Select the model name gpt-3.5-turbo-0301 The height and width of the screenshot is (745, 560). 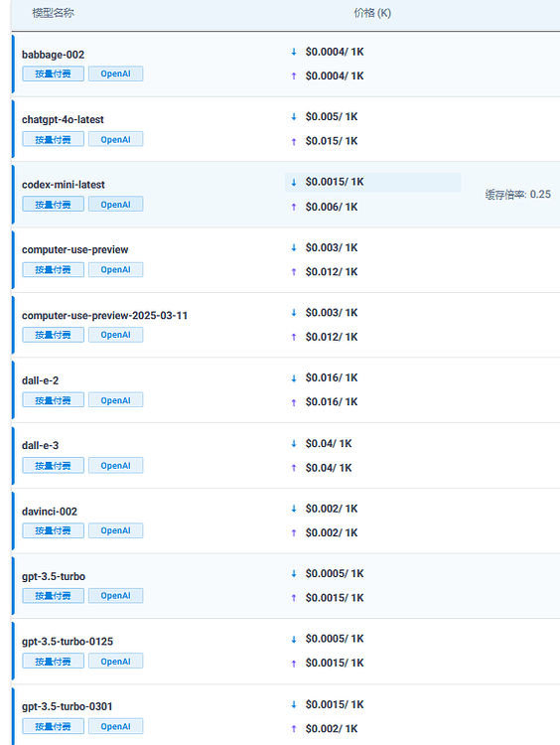[x=67, y=706]
